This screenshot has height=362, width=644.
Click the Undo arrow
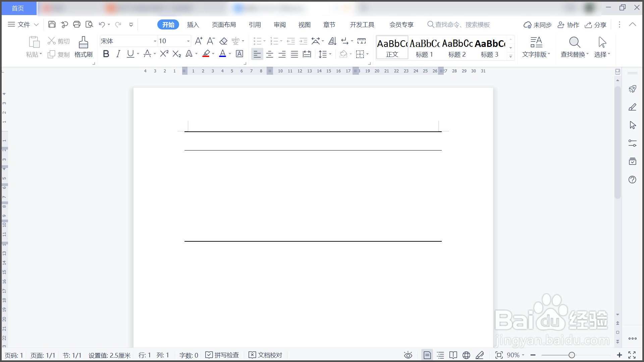(102, 24)
